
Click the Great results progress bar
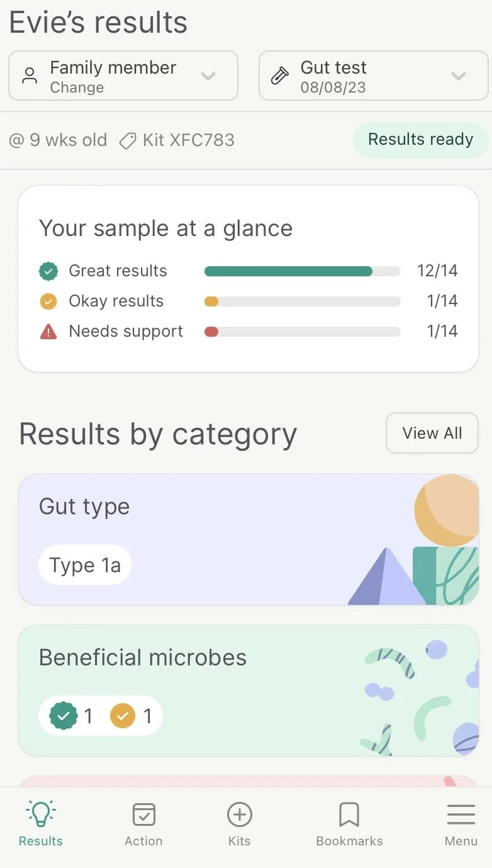(303, 271)
